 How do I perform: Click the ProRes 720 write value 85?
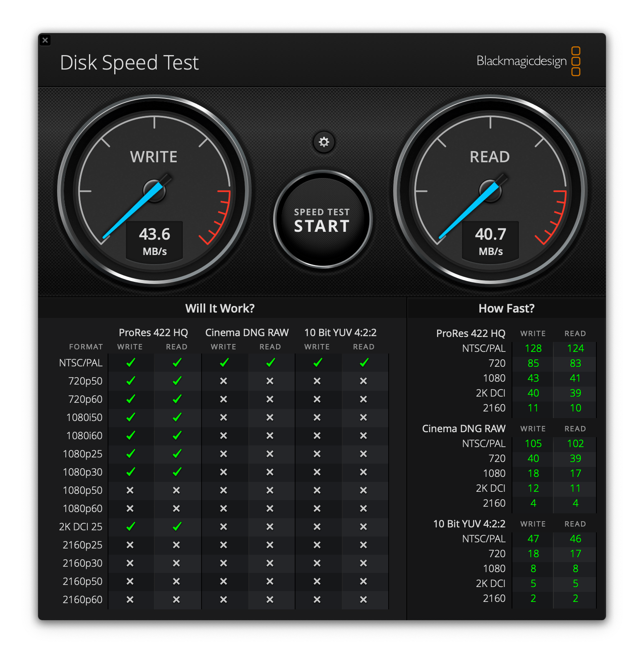[533, 363]
